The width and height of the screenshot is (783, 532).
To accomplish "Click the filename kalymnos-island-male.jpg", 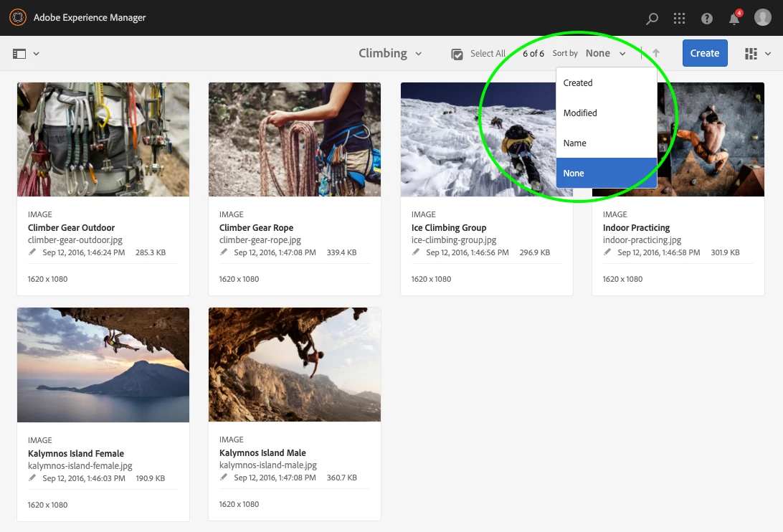I will pos(268,465).
